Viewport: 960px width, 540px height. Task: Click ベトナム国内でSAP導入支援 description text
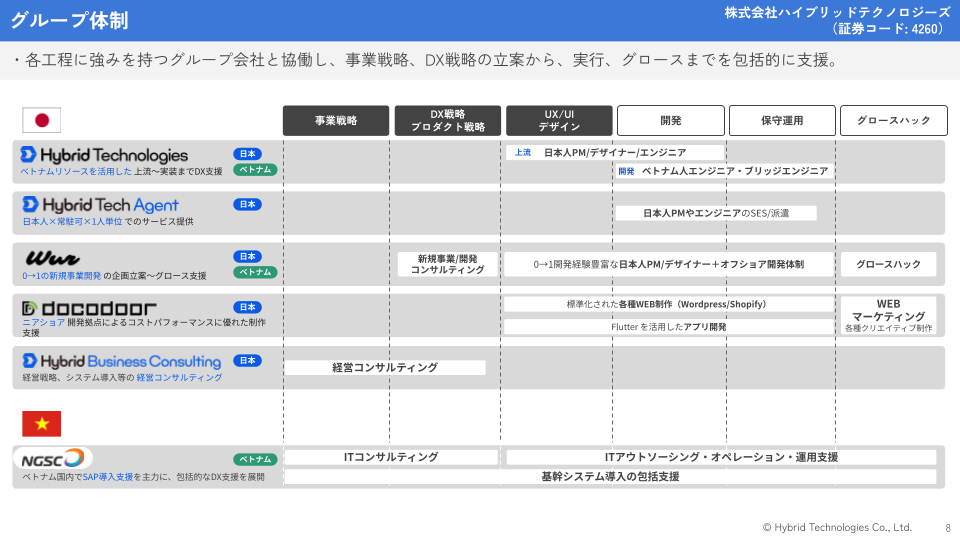[x=143, y=477]
